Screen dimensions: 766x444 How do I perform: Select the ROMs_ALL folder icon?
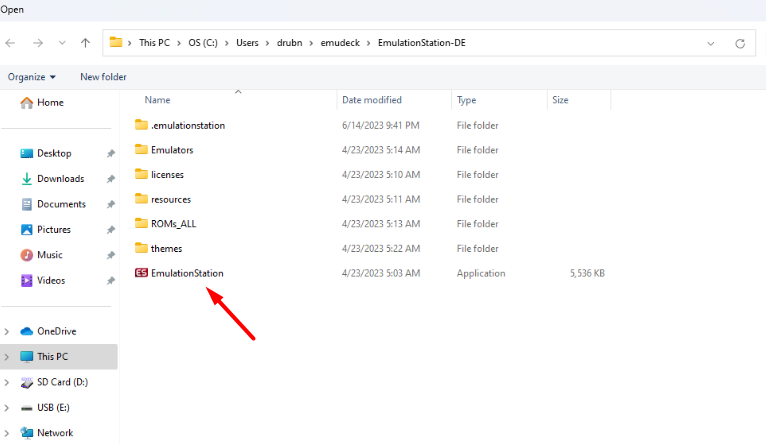pyautogui.click(x=141, y=223)
